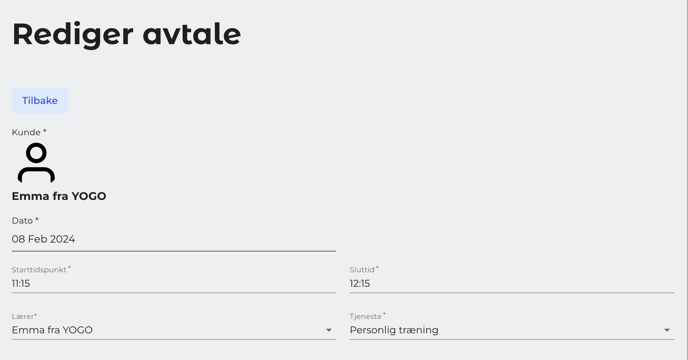Click the page scrollbar at right edge

point(687,180)
